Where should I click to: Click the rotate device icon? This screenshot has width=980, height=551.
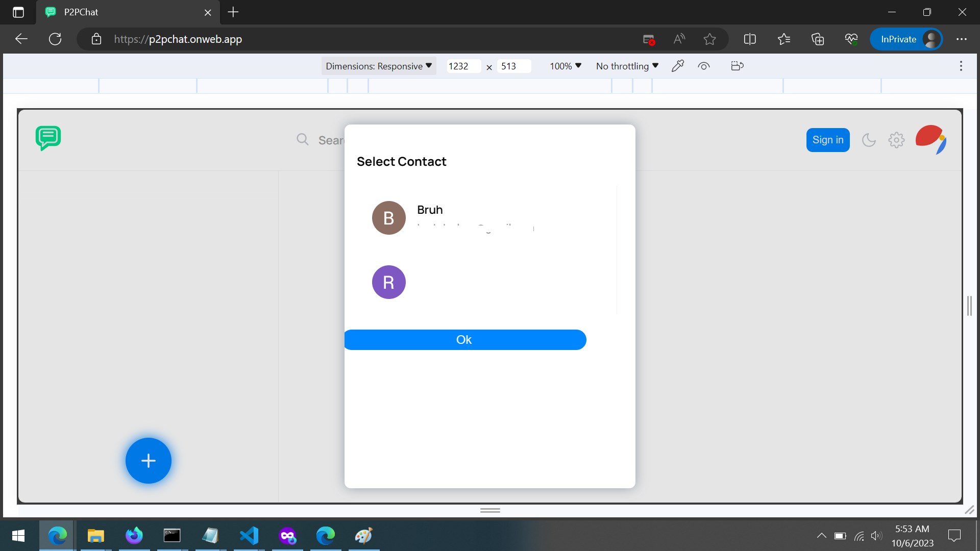pyautogui.click(x=737, y=66)
